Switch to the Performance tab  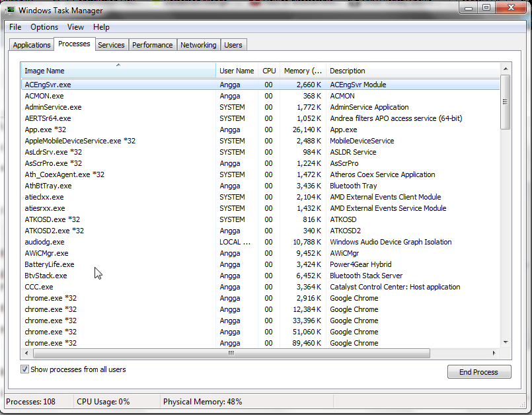point(153,45)
